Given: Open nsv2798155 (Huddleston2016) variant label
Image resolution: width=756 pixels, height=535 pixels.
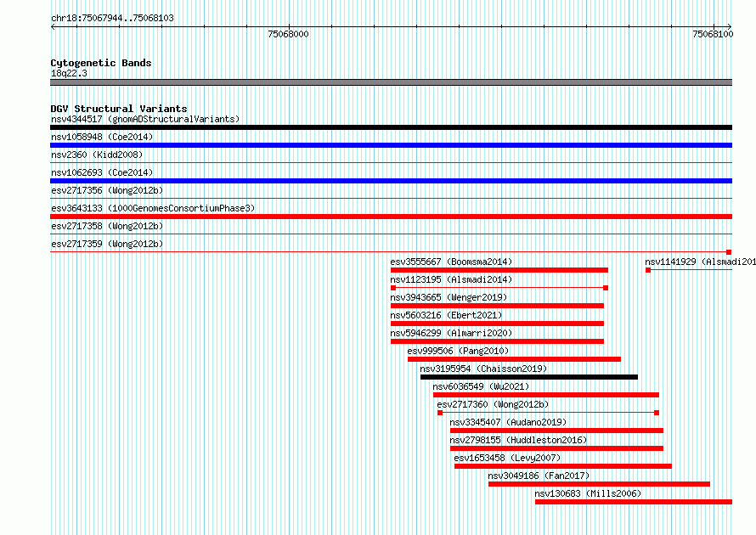Looking at the screenshot, I should [518, 440].
